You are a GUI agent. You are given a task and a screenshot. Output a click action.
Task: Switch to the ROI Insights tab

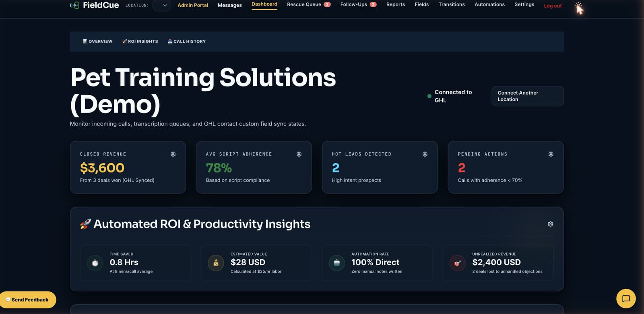pos(140,41)
